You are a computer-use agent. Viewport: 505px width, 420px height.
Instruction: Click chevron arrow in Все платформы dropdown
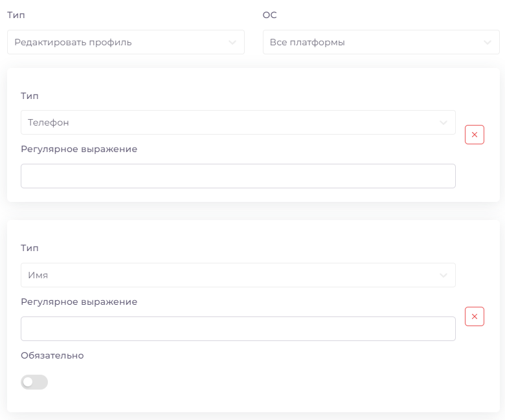[x=488, y=43]
